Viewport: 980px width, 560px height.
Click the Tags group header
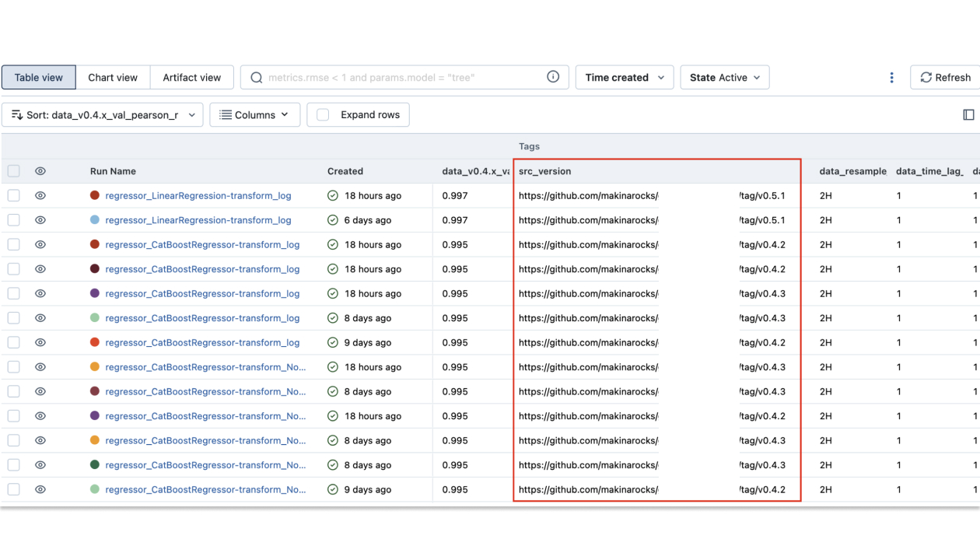pos(529,146)
